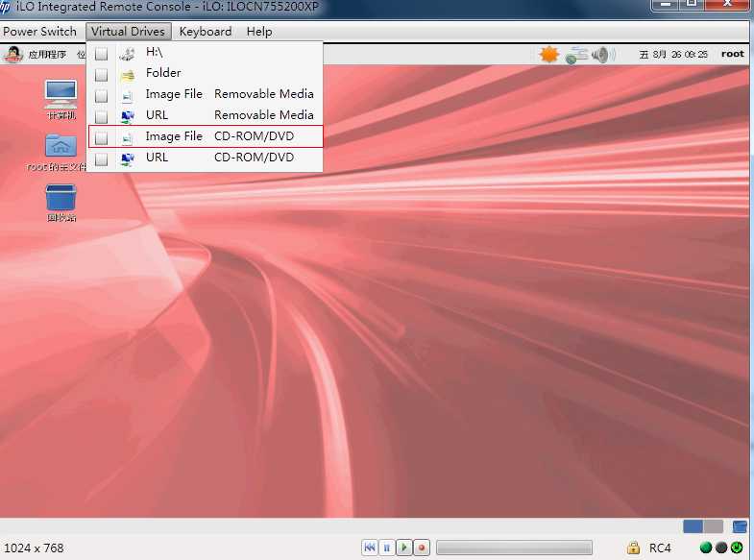Click the playback progress bar
The image size is (754, 560).
click(x=514, y=548)
